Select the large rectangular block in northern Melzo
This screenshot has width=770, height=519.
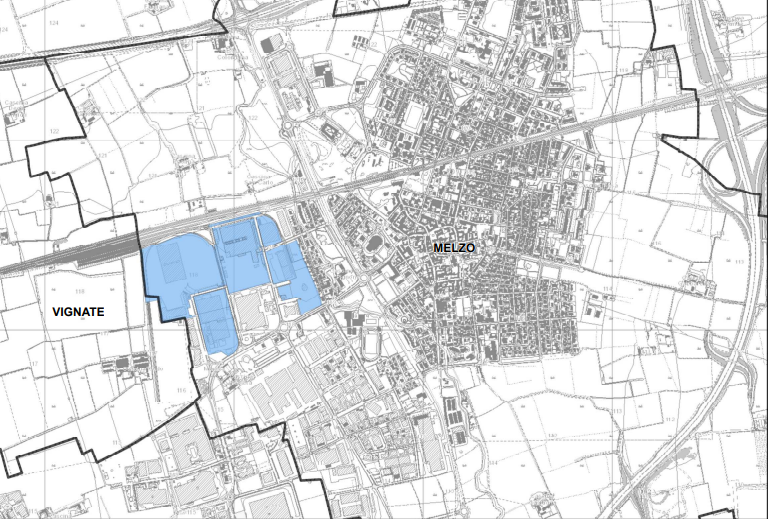[x=412, y=117]
